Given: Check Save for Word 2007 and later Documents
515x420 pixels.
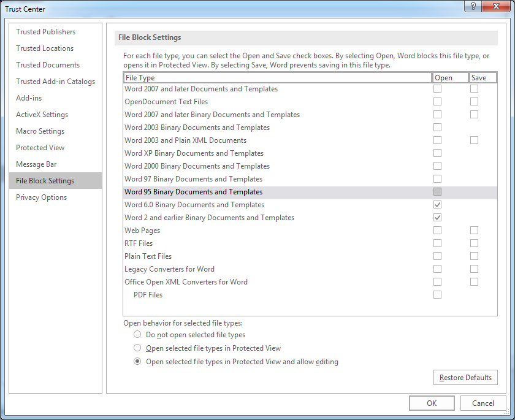Looking at the screenshot, I should (474, 89).
